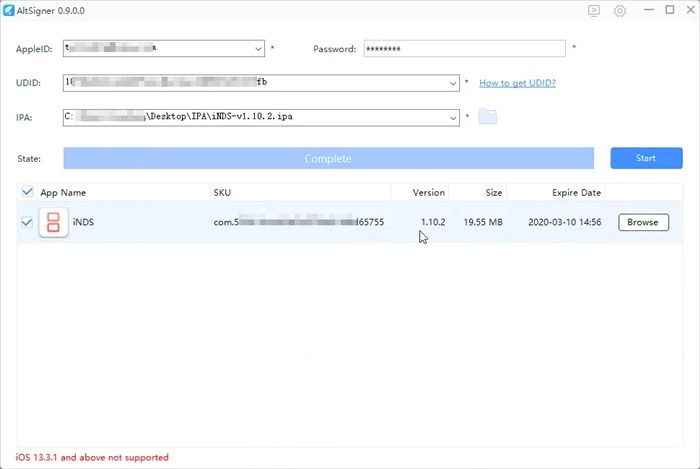700x469 pixels.
Task: Open the video tutorial icon in title bar
Action: pos(594,10)
